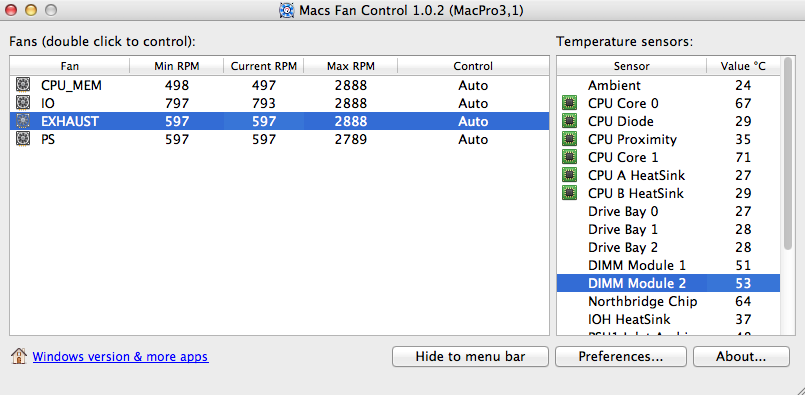Click the Control column header
This screenshot has height=395, width=805.
(x=473, y=66)
